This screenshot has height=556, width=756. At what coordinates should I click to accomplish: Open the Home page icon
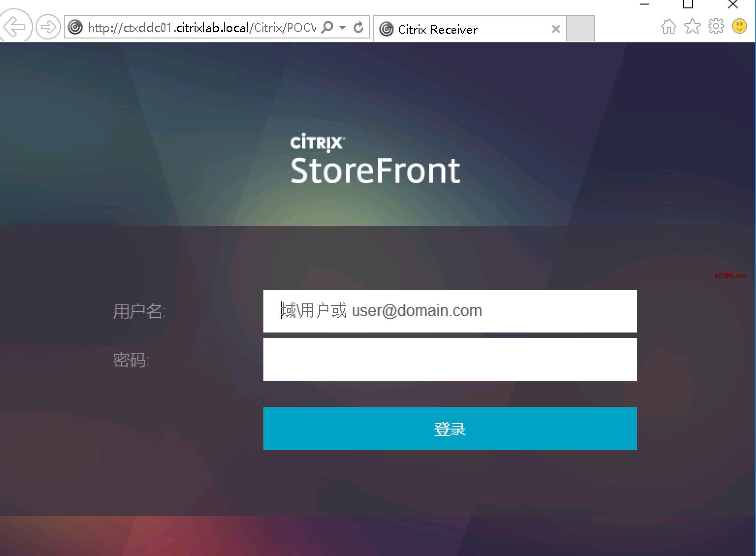point(668,27)
